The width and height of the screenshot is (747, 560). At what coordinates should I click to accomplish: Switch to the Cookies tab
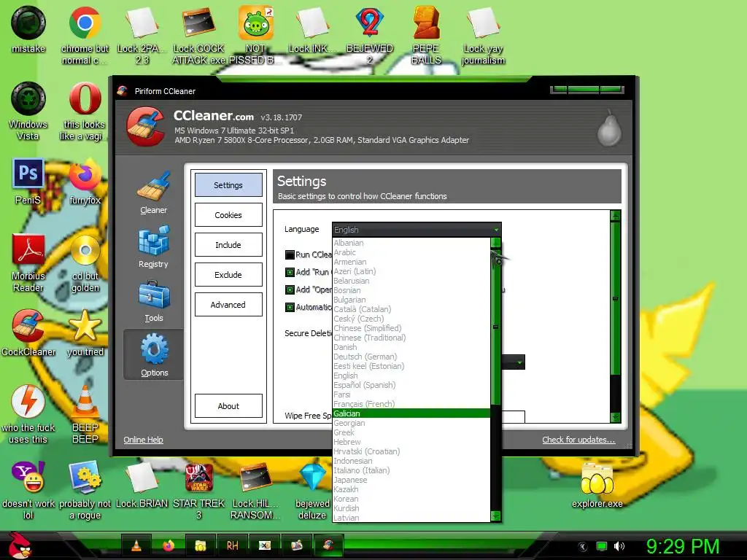[x=228, y=215]
